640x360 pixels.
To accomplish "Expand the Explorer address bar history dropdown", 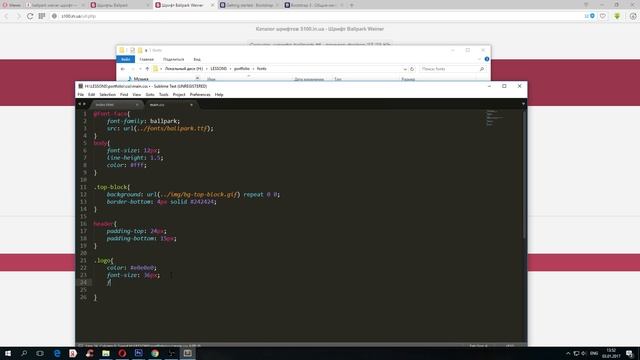I will pyautogui.click(x=404, y=69).
